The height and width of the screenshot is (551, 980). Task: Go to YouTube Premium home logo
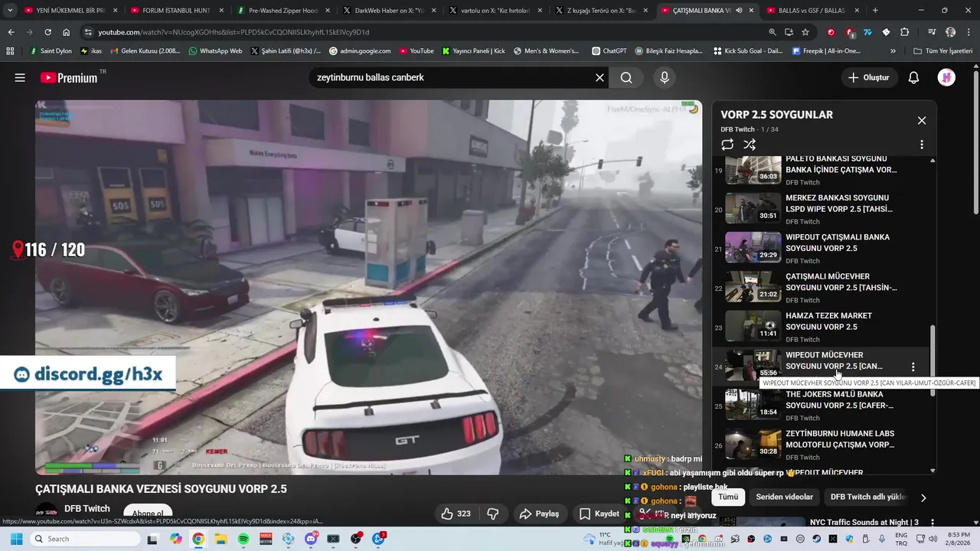[70, 77]
